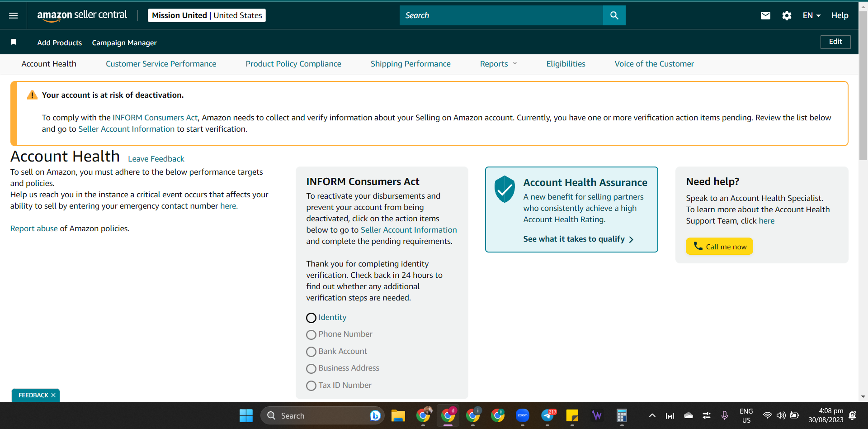Select the Bank Account verification item
868x429 pixels.
click(x=337, y=352)
